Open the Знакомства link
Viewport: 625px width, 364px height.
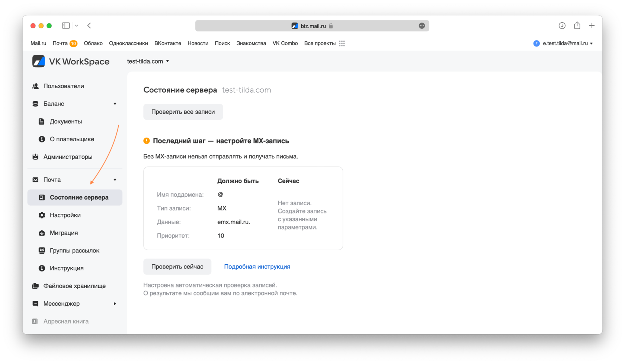(x=251, y=44)
